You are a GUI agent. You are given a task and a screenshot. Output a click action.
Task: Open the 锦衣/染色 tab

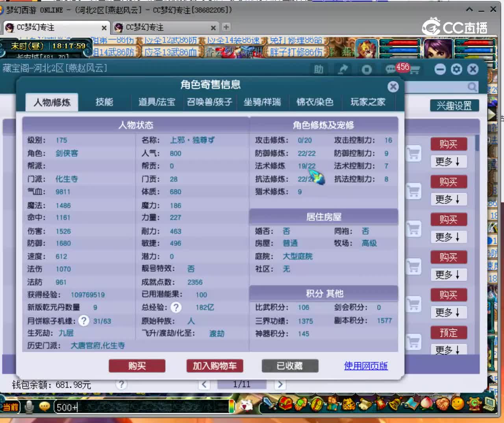click(315, 102)
